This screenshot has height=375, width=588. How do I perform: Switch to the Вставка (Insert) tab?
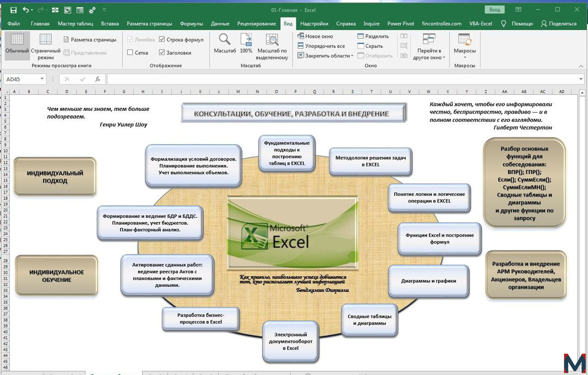[110, 23]
